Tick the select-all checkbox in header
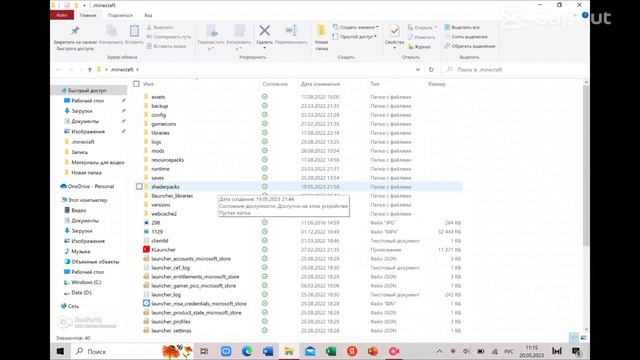The image size is (640, 360). point(136,84)
